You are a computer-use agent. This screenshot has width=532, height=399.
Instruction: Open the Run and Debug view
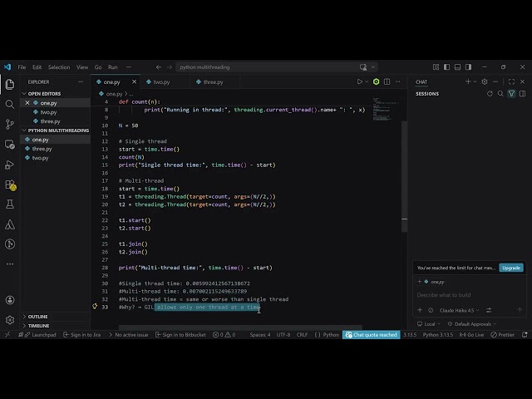[x=10, y=165]
